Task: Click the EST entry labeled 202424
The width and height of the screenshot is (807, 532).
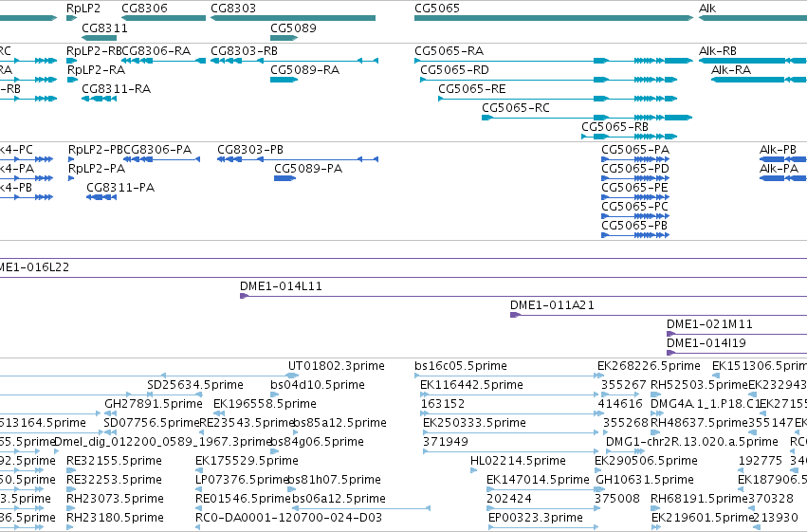Action: click(x=509, y=499)
